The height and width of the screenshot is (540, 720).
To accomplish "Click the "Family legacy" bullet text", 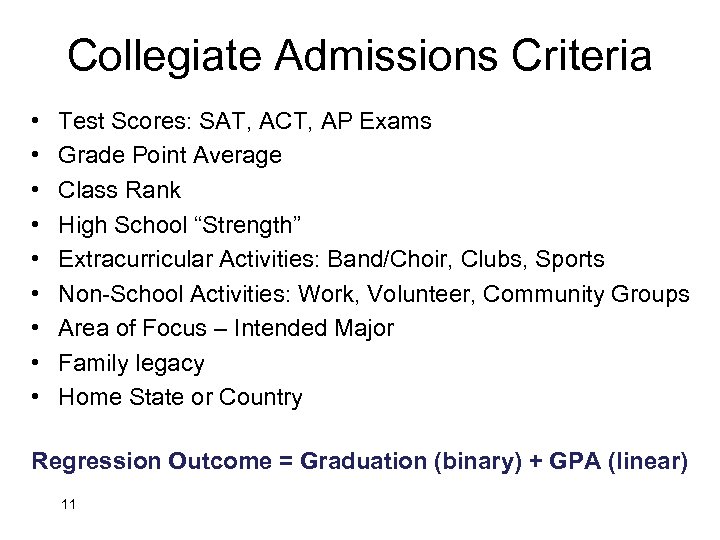I will [x=131, y=363].
